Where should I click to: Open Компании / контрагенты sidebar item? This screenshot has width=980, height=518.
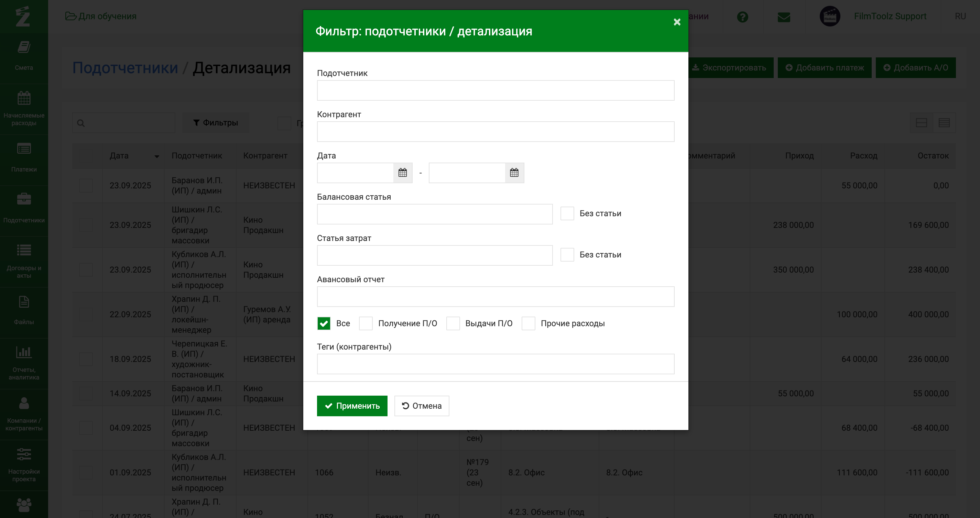[24, 412]
